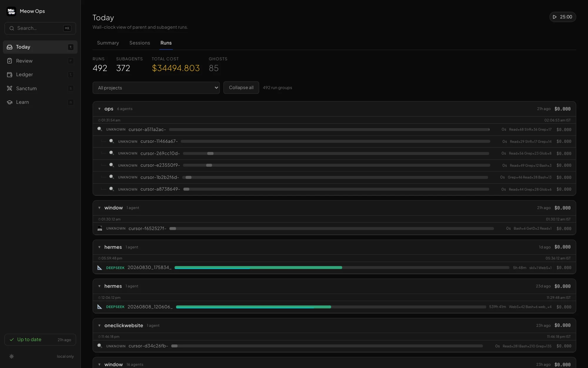Open the All projects dropdown
This screenshot has height=368, width=588.
click(156, 88)
